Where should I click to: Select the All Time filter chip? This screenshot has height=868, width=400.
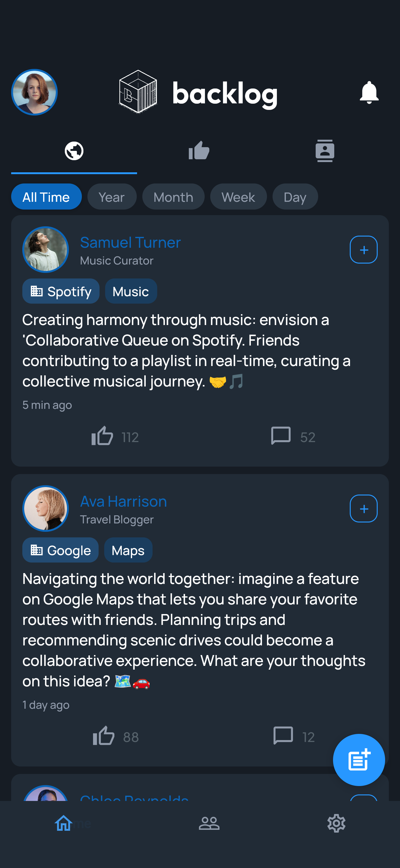pos(47,197)
